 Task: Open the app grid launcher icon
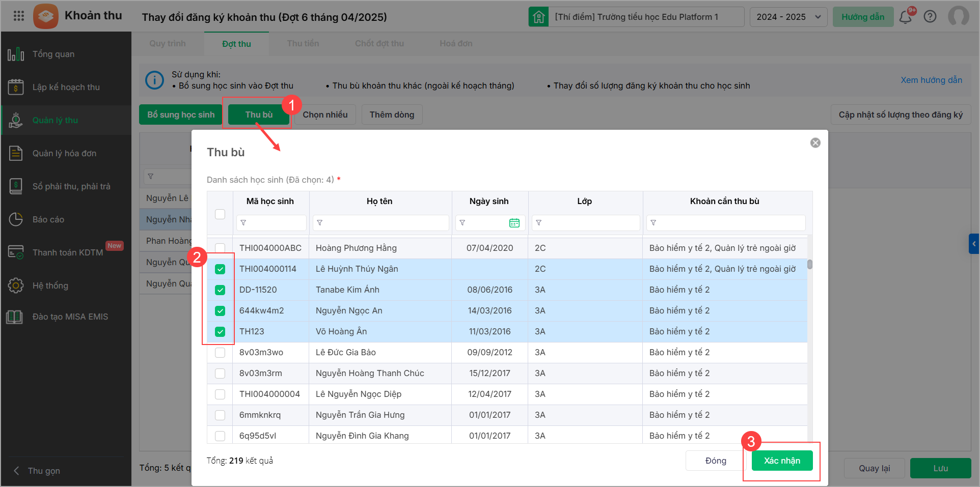click(19, 16)
